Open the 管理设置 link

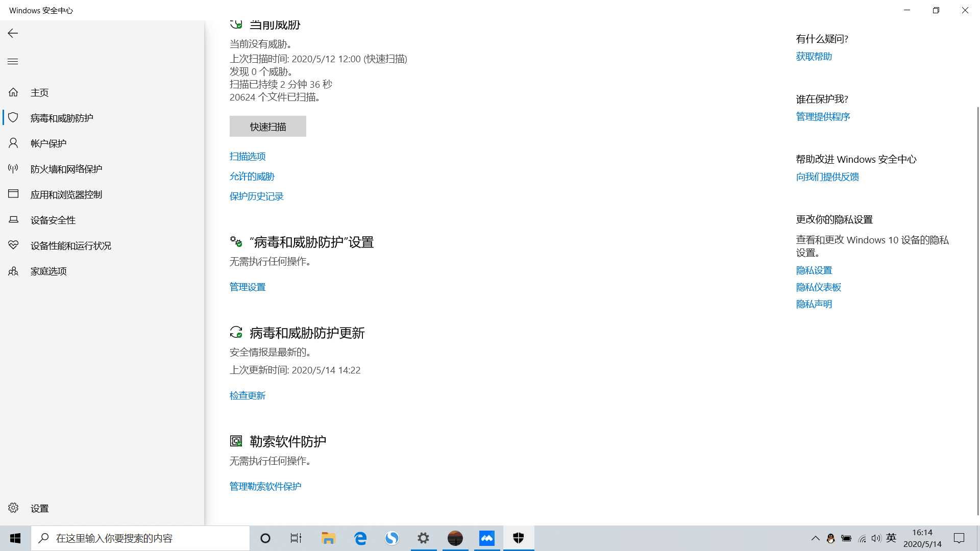click(x=248, y=287)
